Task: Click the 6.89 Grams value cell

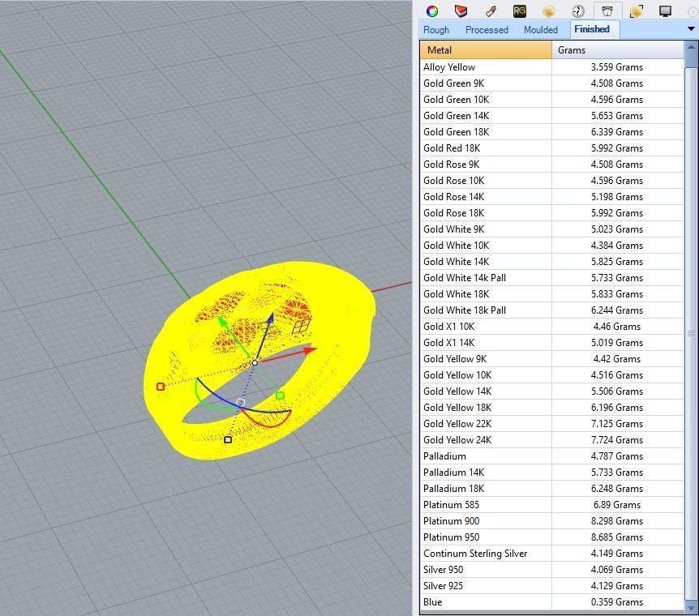Action: [617, 505]
